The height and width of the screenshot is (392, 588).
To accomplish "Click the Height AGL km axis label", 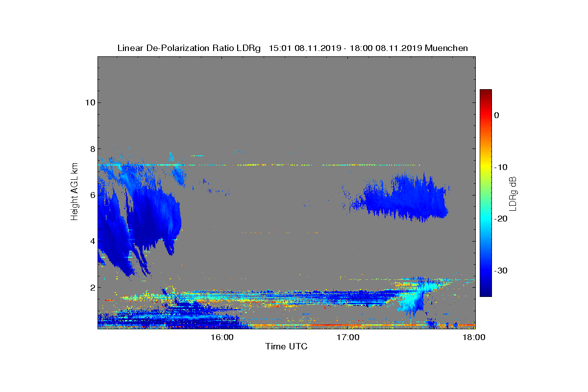I will (x=74, y=192).
